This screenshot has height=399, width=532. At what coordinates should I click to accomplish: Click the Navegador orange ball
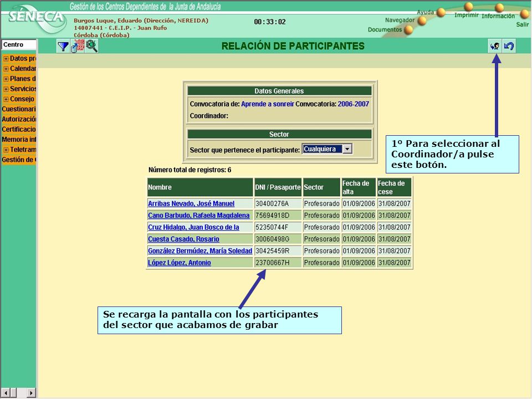422,21
